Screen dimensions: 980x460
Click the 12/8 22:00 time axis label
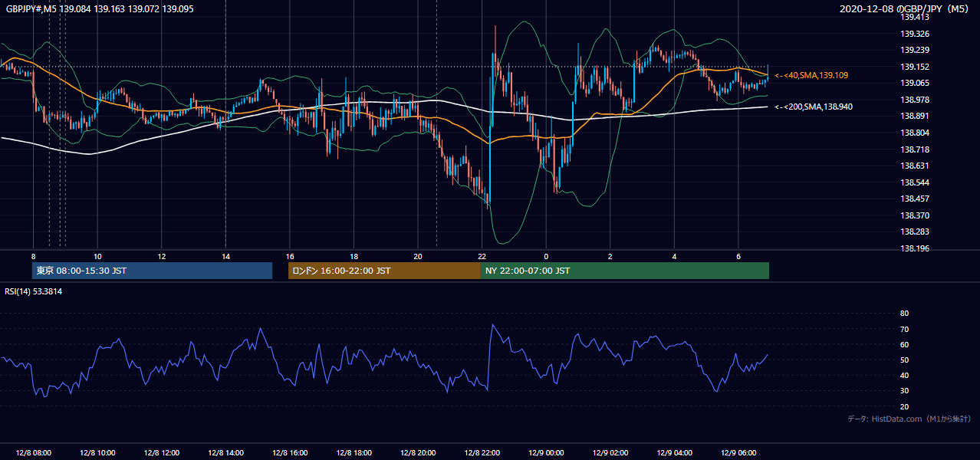coord(482,452)
